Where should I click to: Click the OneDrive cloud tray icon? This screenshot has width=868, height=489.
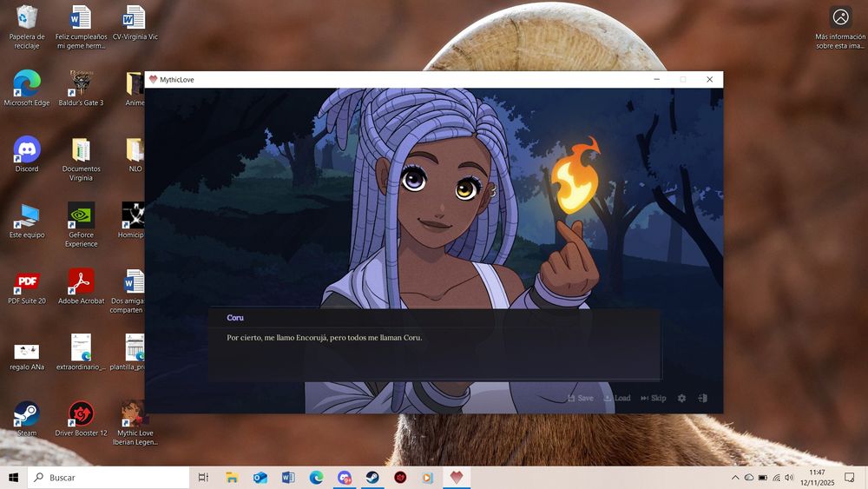pos(749,478)
